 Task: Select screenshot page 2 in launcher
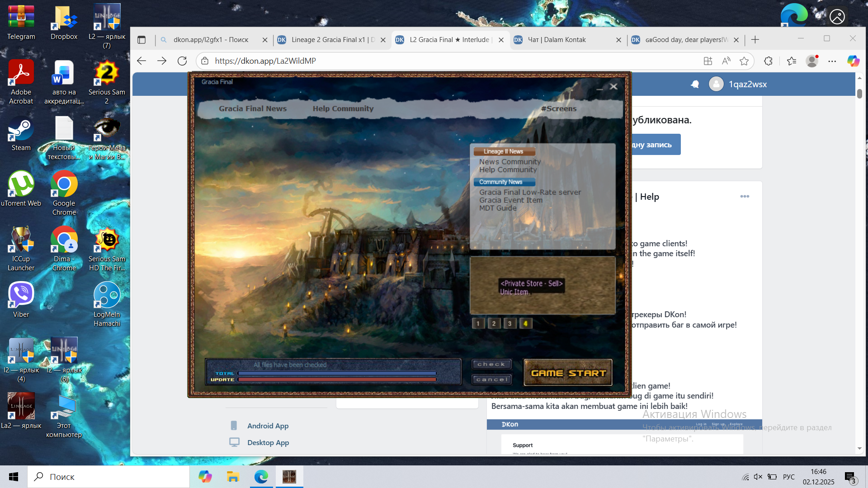pyautogui.click(x=494, y=324)
